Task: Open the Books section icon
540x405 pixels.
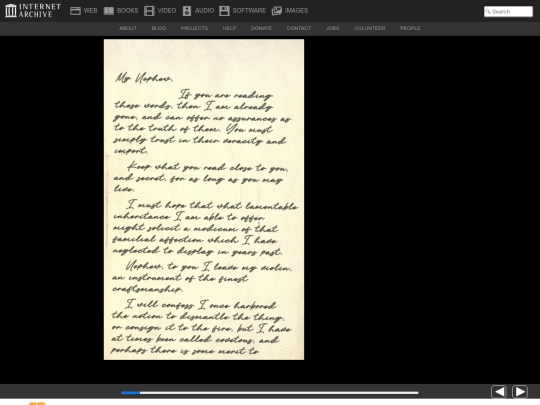Action: coord(109,11)
